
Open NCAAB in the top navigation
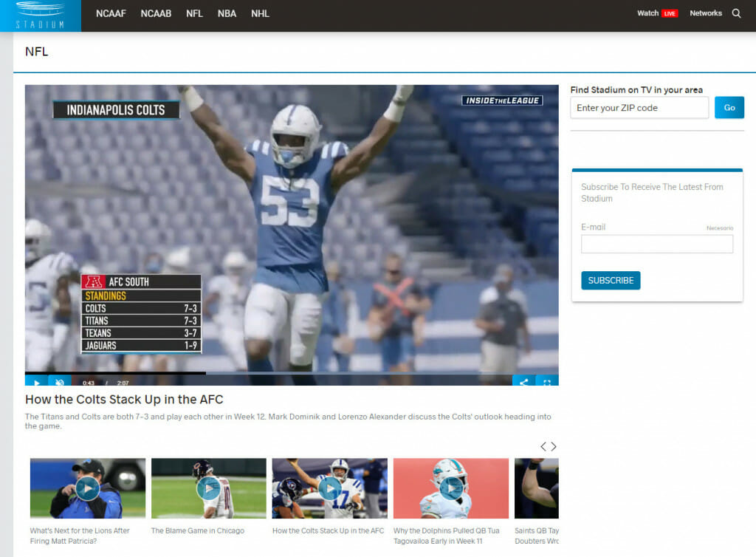coord(156,13)
